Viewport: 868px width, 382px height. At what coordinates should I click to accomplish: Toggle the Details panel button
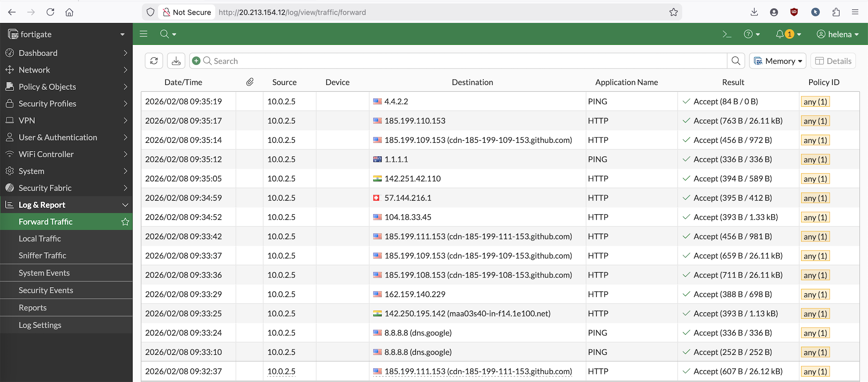pos(833,61)
